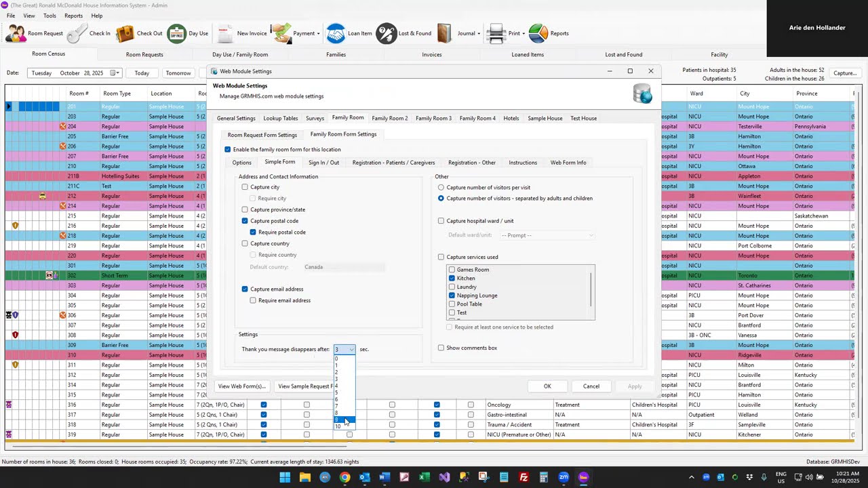
Task: Check the Games Room service checkbox
Action: click(452, 270)
